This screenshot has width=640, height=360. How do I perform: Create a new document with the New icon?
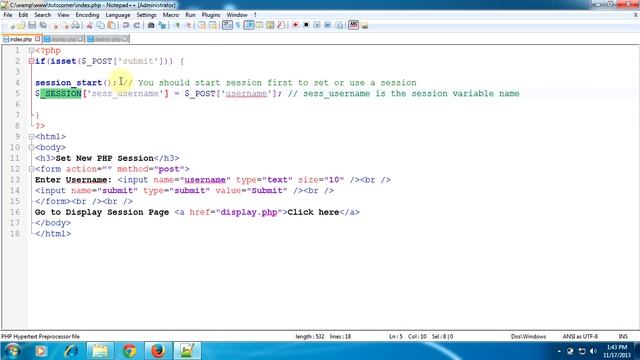click(x=12, y=25)
